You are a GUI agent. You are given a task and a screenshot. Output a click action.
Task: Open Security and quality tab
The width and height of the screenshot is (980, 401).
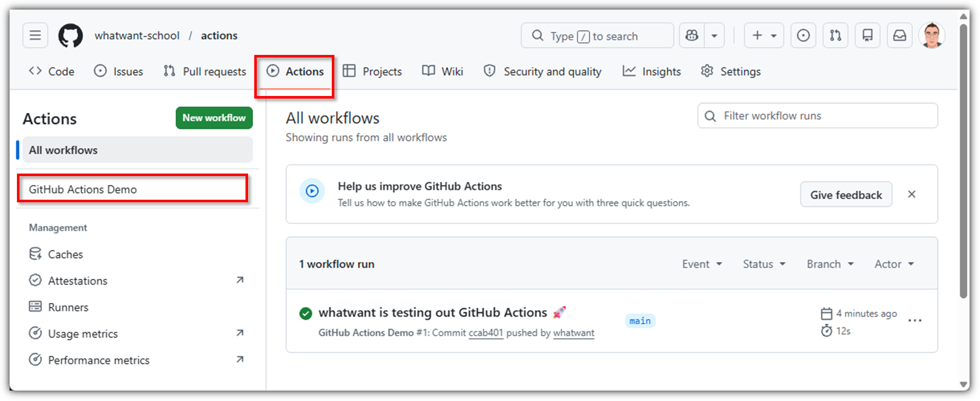(542, 71)
